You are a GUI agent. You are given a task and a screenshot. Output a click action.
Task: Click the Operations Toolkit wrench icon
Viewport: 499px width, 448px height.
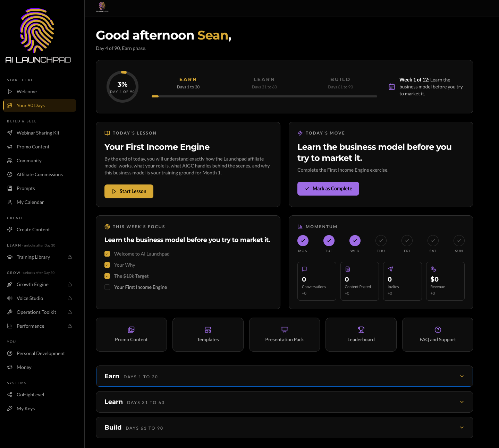pyautogui.click(x=10, y=312)
